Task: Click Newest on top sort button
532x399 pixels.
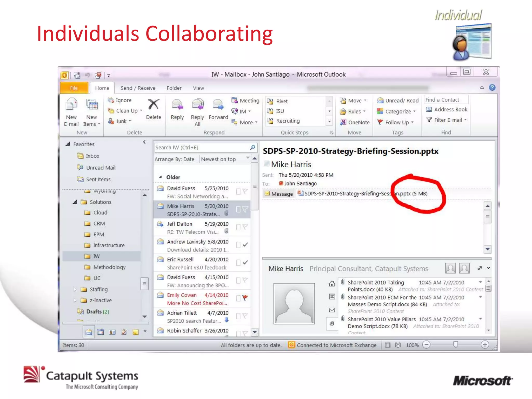Action: click(x=218, y=159)
